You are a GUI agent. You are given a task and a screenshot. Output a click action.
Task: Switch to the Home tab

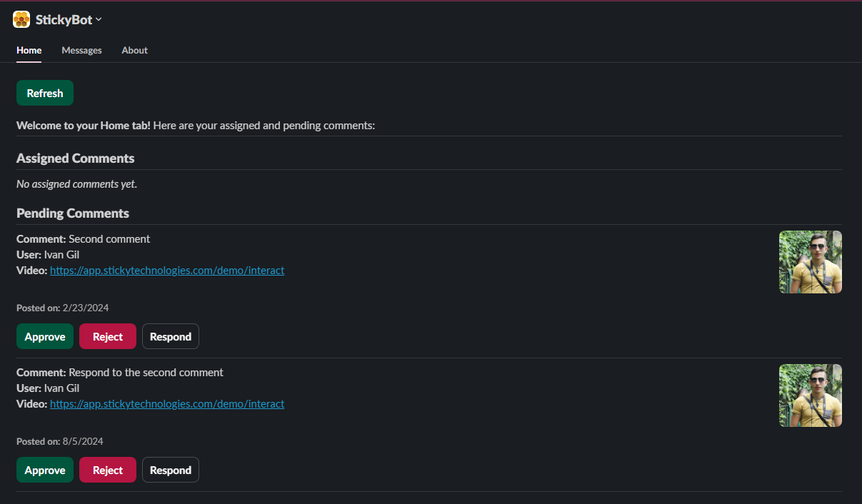click(29, 51)
